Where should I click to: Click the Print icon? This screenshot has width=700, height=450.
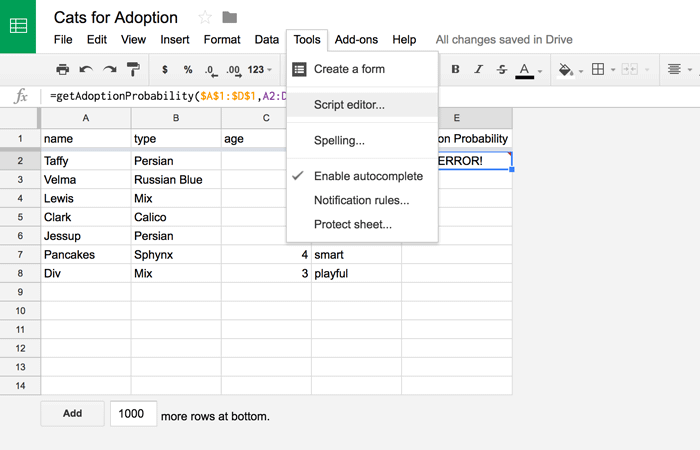(62, 69)
